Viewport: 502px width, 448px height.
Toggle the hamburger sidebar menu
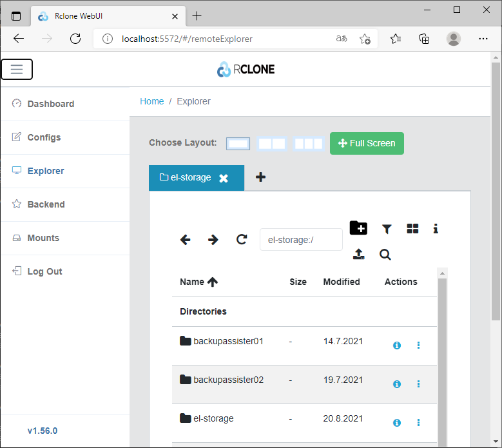[17, 70]
